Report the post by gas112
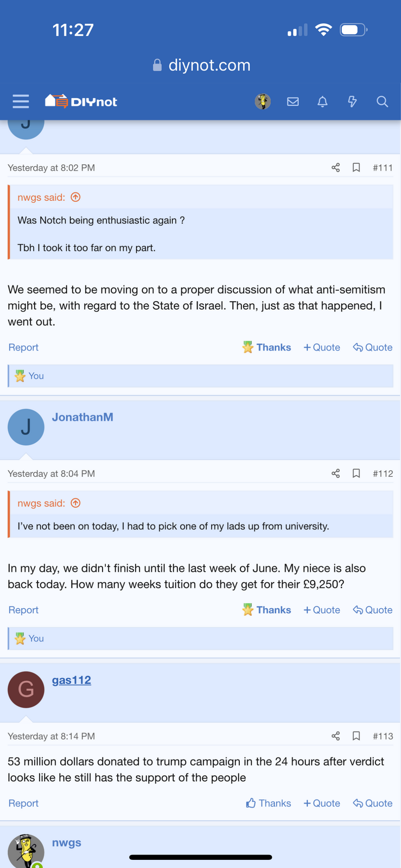401x868 pixels. pos(23,803)
